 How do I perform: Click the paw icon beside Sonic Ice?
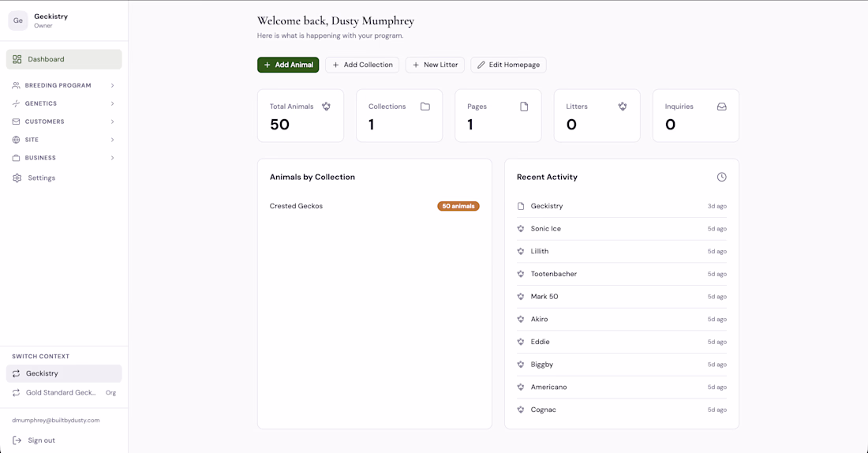pos(521,229)
